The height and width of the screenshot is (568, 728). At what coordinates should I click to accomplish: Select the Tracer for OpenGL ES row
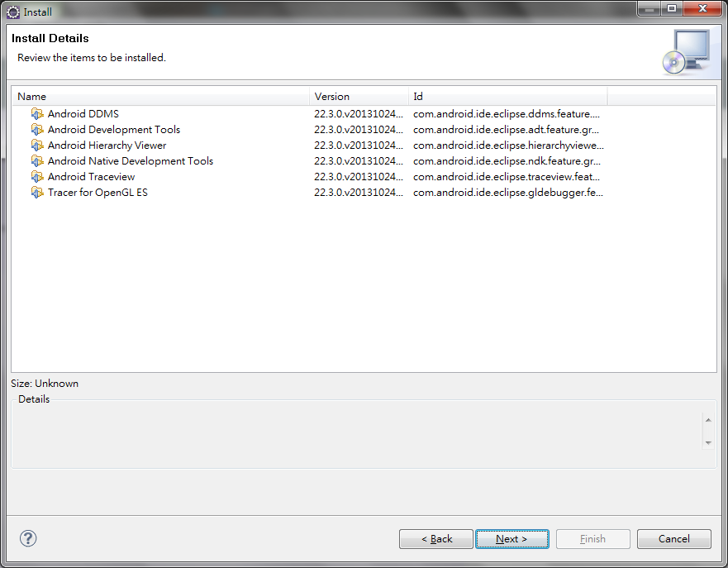click(364, 193)
